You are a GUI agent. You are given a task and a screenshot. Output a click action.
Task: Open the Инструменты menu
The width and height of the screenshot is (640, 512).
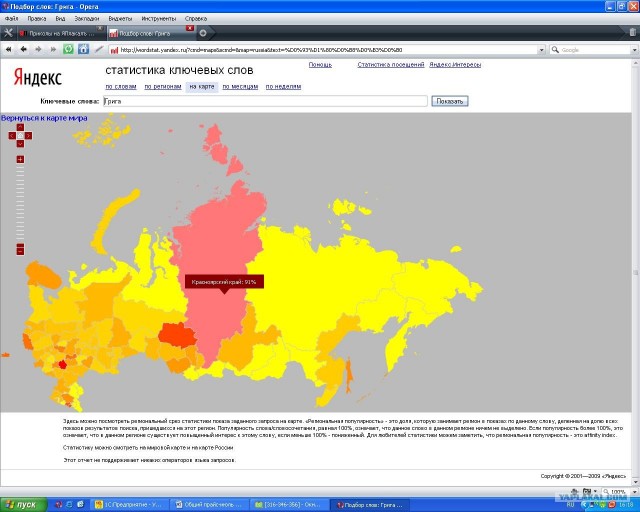(x=158, y=19)
